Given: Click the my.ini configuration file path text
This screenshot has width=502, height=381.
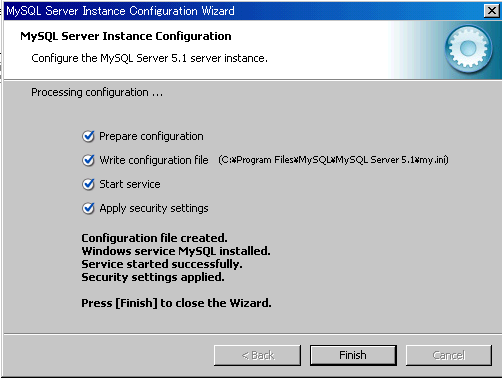Looking at the screenshot, I should [x=333, y=160].
